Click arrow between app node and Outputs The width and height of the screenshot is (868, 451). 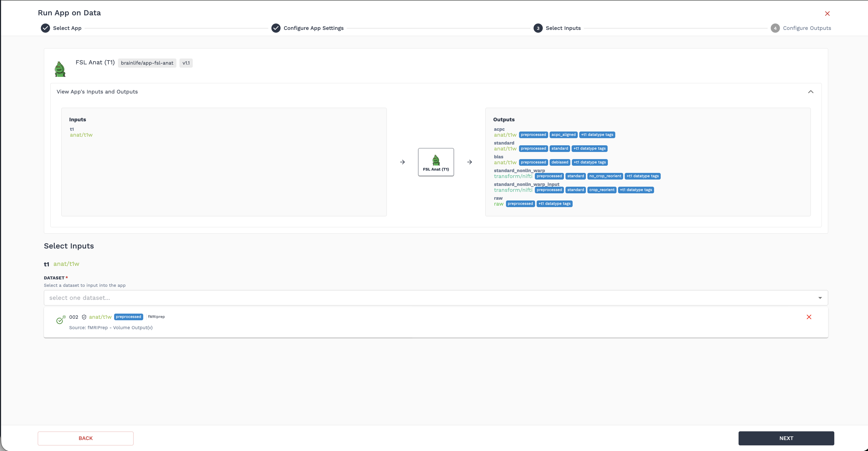(x=469, y=162)
